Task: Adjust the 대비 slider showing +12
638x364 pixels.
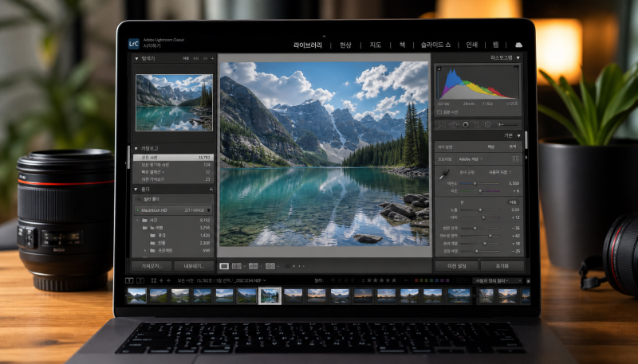Action: pos(483,217)
